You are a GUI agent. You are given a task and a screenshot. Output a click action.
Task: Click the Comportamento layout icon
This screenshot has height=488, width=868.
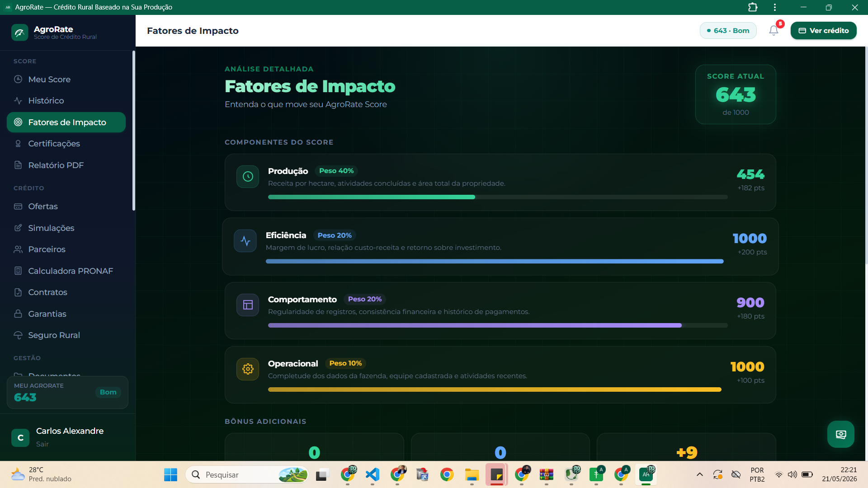click(x=248, y=305)
